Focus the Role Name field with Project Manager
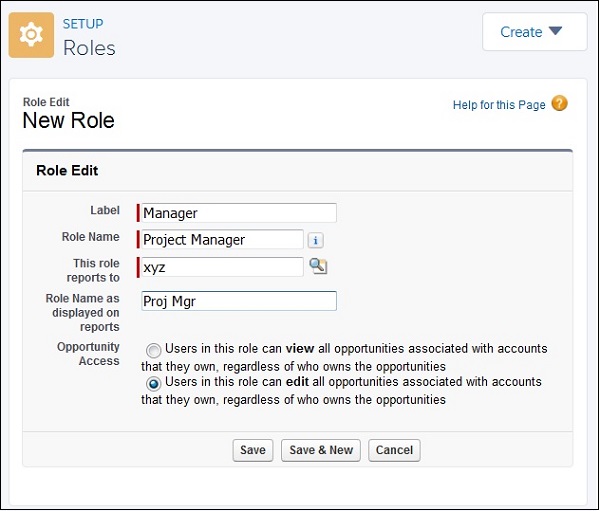600x511 pixels. click(222, 240)
